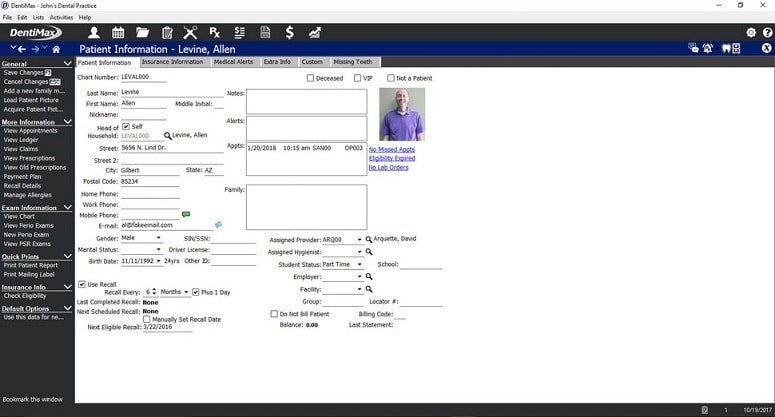Open the dollar sign payments icon
Screen dimensions: 775x417
click(x=290, y=33)
